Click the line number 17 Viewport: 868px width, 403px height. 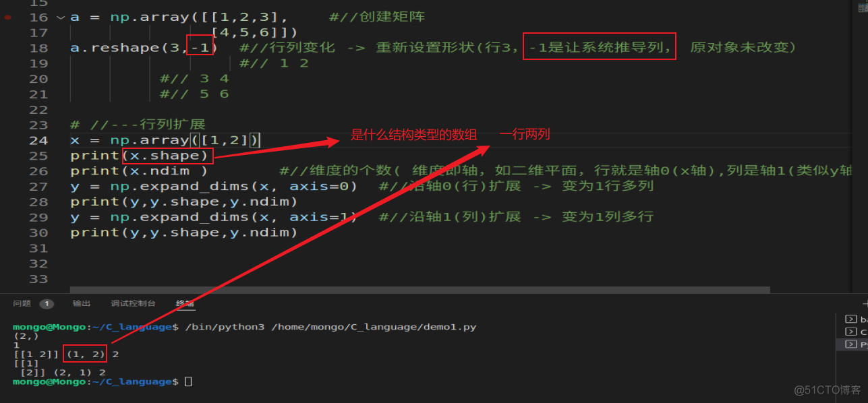click(39, 32)
